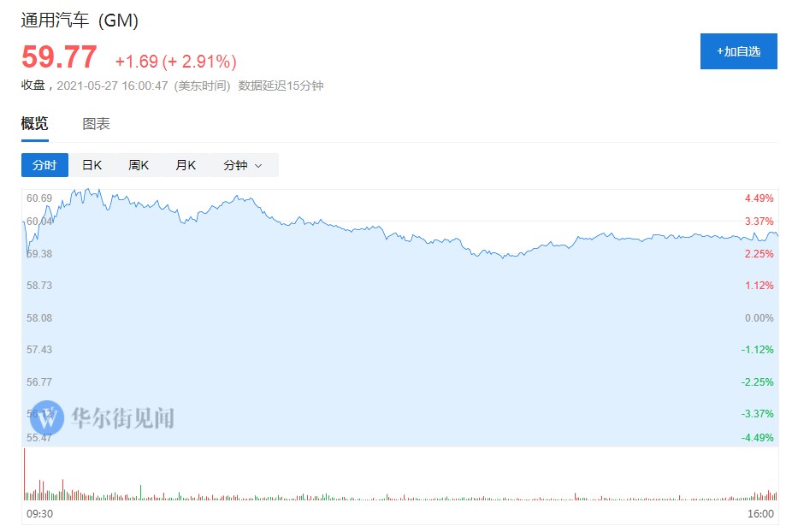
Task: Switch chart to 日K view
Action: [x=92, y=165]
